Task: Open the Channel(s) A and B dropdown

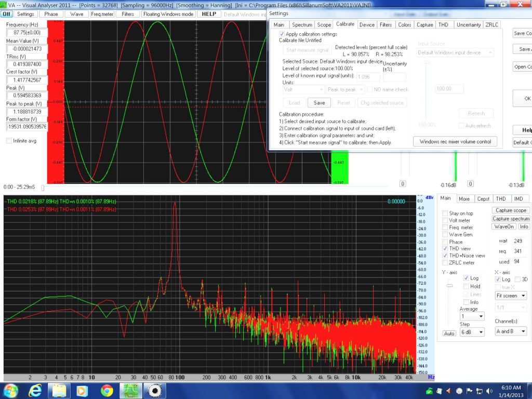Action: coord(511,331)
